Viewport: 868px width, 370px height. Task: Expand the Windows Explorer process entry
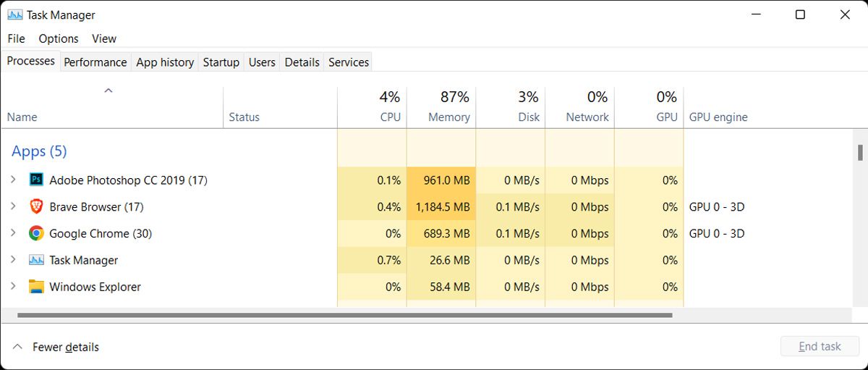[x=13, y=287]
